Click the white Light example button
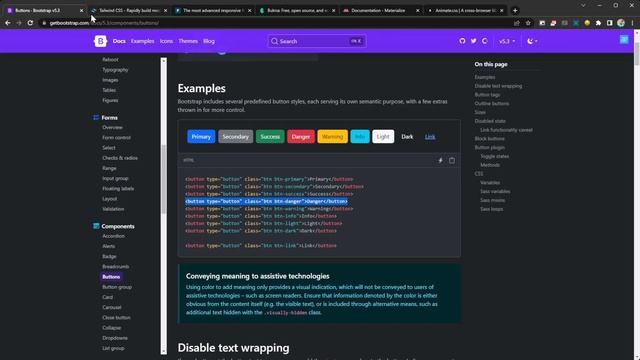 (383, 137)
